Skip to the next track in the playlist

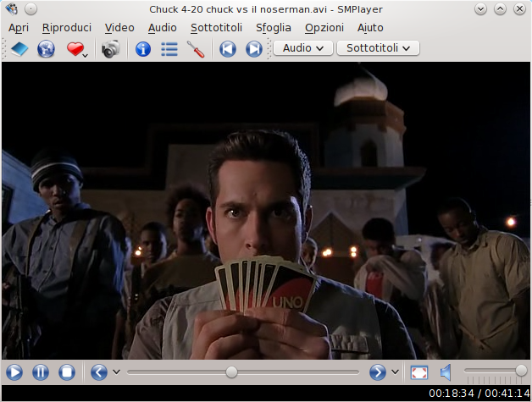coord(254,49)
